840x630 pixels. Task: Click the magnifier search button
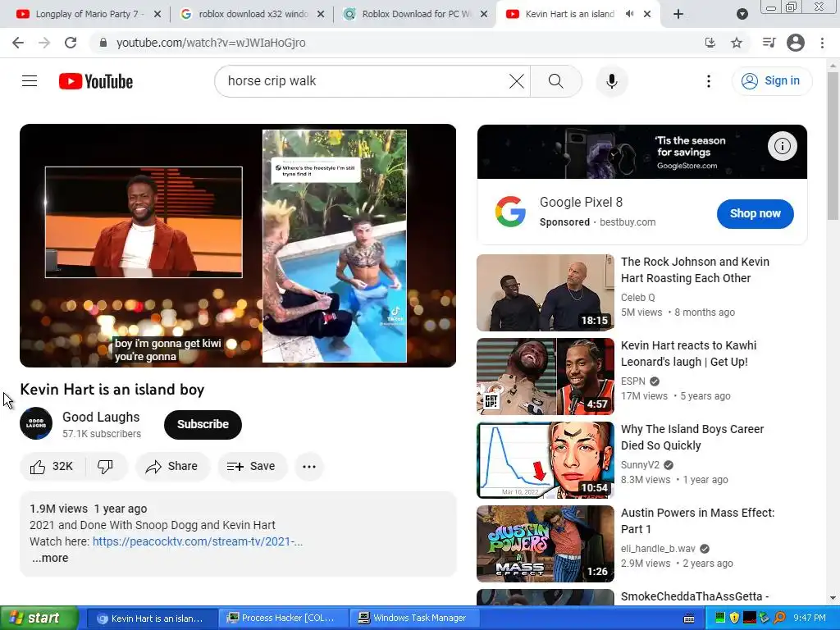click(556, 81)
